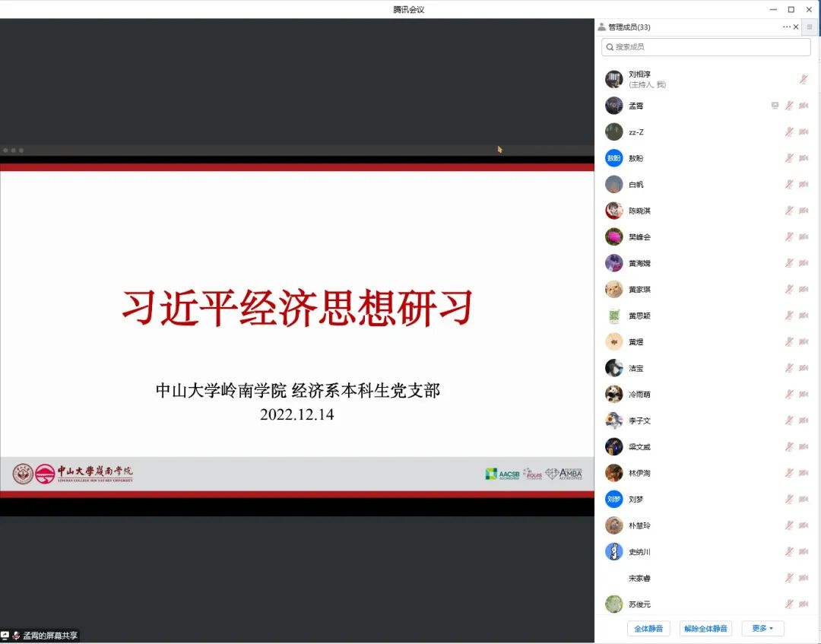Click the hamburger icon at panel top right
The width and height of the screenshot is (821, 644).
810,27
